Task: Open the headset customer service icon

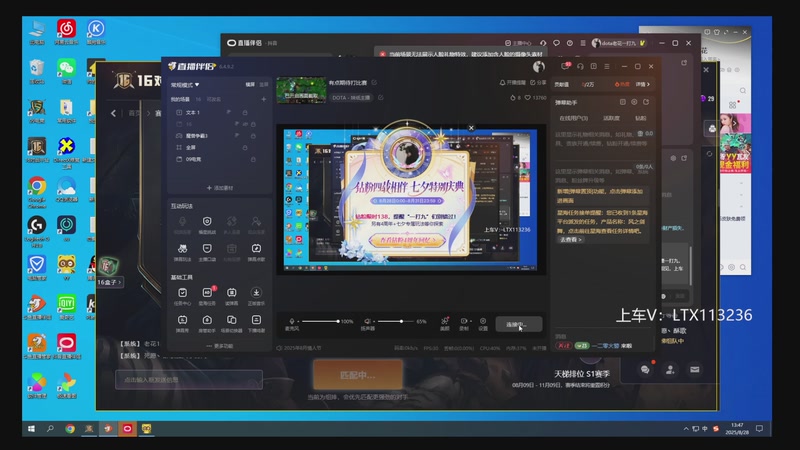Action: (580, 66)
